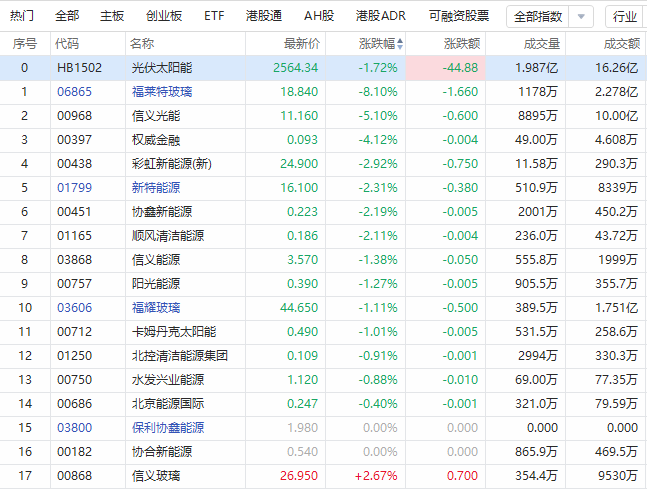The width and height of the screenshot is (647, 489).
Task: Select the 信义玻璃 row name
Action: 156,476
